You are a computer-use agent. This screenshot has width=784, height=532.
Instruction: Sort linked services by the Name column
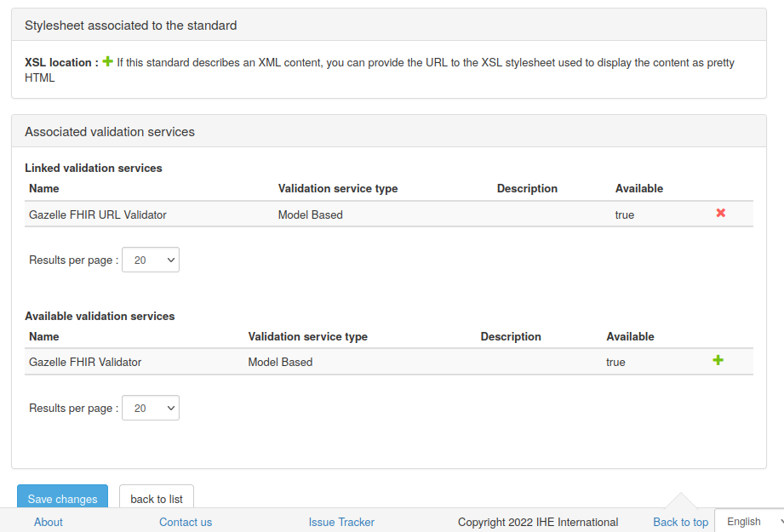click(x=44, y=188)
